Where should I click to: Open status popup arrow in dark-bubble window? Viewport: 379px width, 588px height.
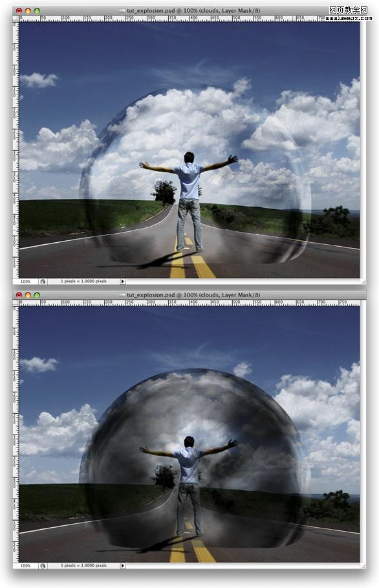[x=122, y=565]
